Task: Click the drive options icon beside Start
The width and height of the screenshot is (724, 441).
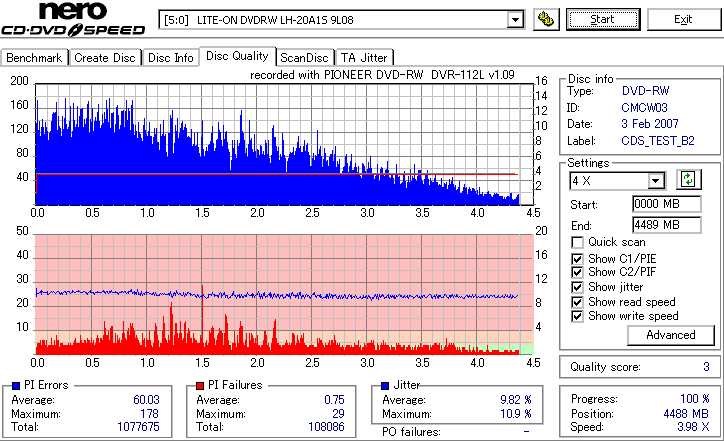Action: tap(546, 19)
